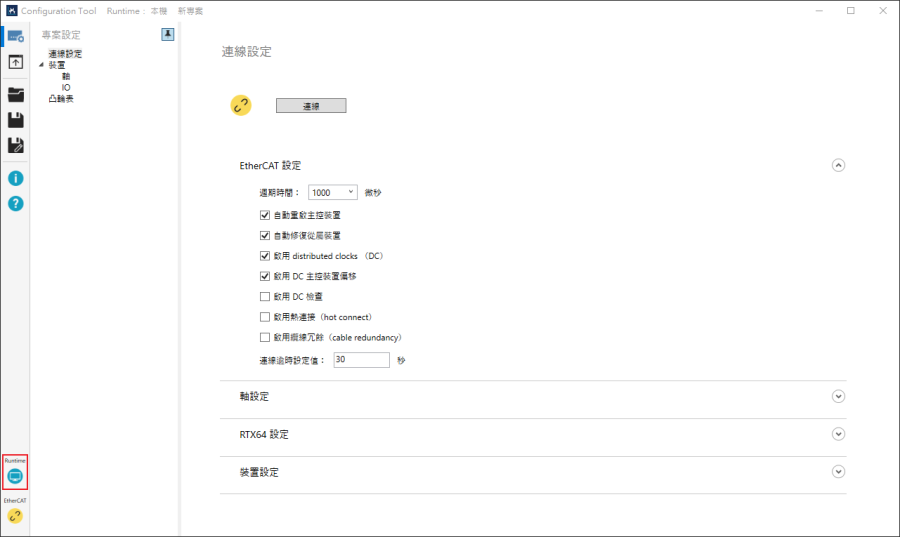Expand the 軸設定 section
900x537 pixels.
click(838, 396)
